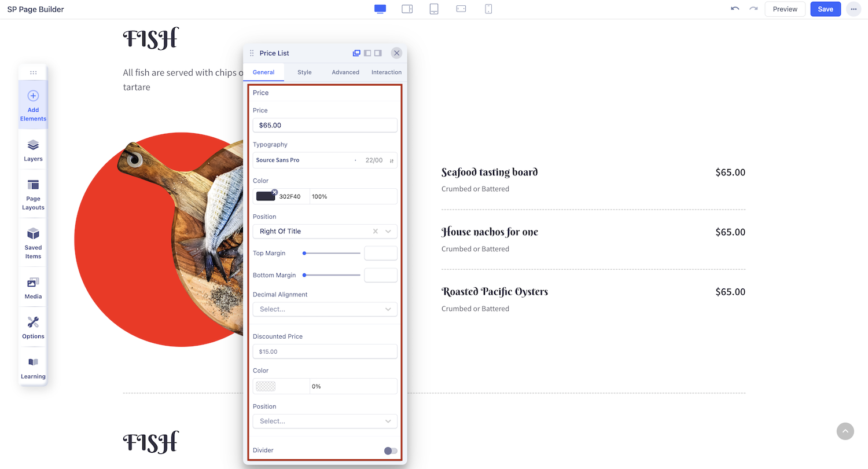The height and width of the screenshot is (469, 868).
Task: Open the Decimal Alignment dropdown
Action: (x=325, y=309)
